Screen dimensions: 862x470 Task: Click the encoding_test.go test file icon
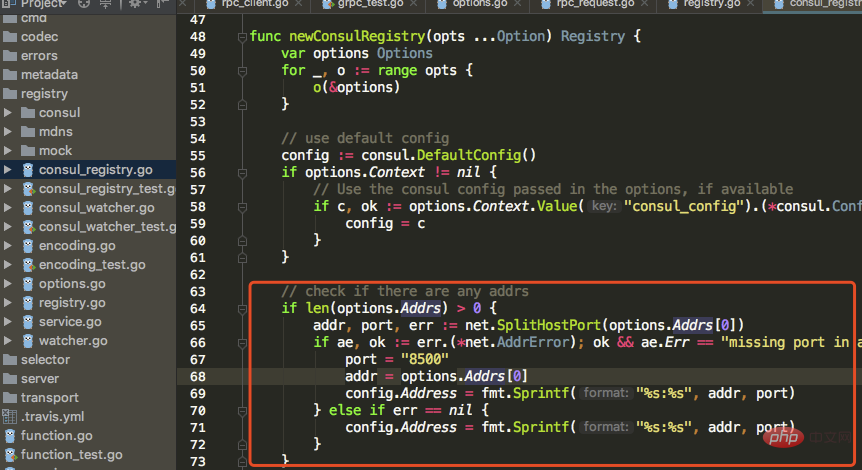tap(29, 265)
